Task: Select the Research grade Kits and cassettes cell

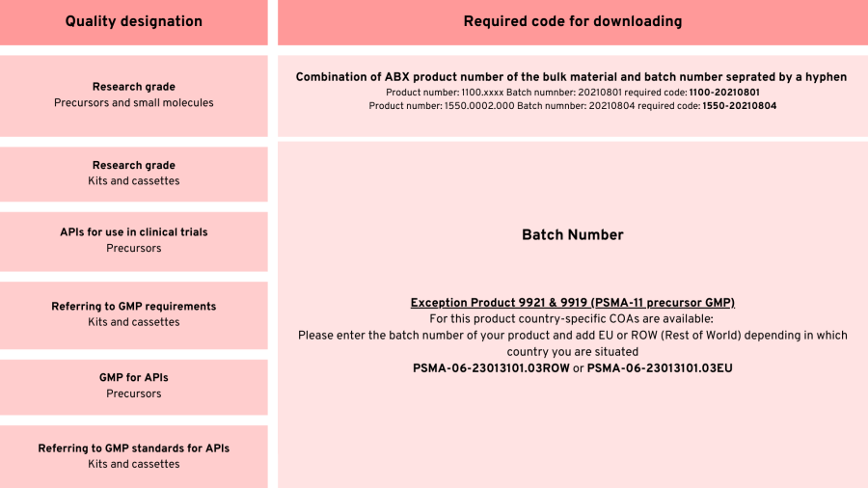Action: coord(134,173)
